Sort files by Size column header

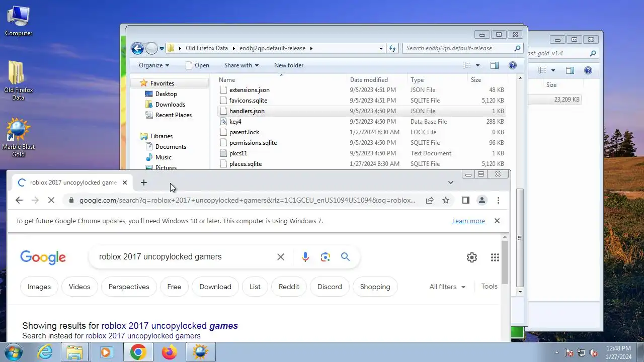click(487, 80)
